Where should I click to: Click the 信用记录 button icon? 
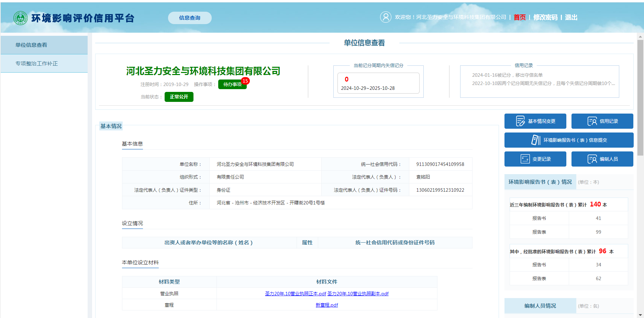click(x=592, y=121)
